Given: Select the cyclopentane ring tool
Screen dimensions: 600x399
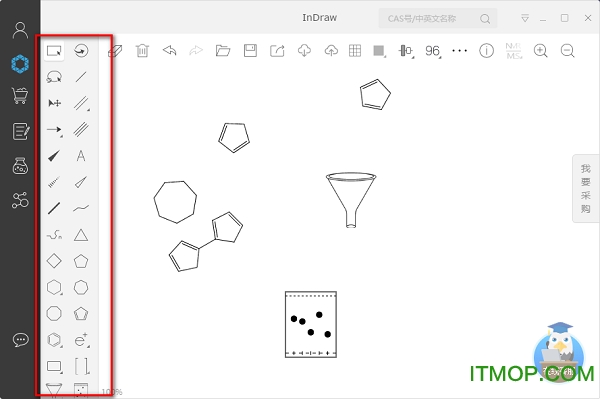Looking at the screenshot, I should [x=81, y=261].
